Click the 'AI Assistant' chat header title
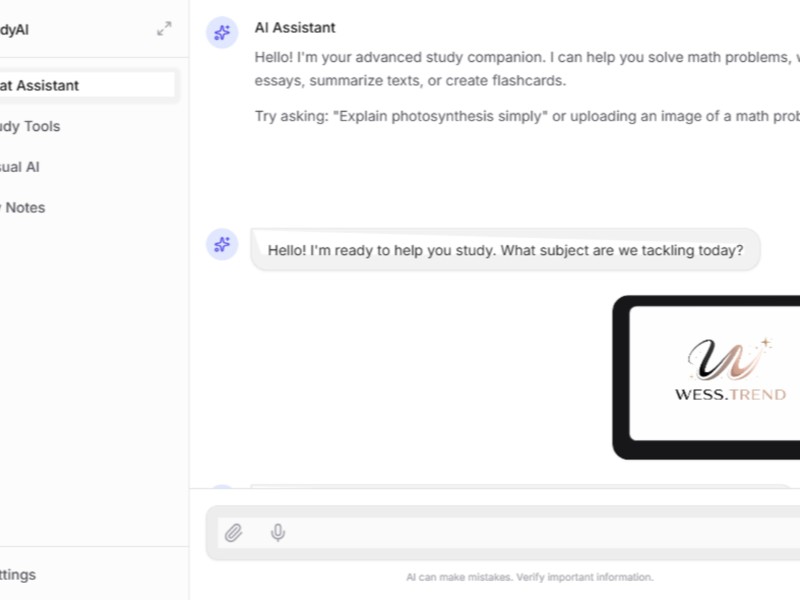800x600 pixels. pyautogui.click(x=295, y=28)
